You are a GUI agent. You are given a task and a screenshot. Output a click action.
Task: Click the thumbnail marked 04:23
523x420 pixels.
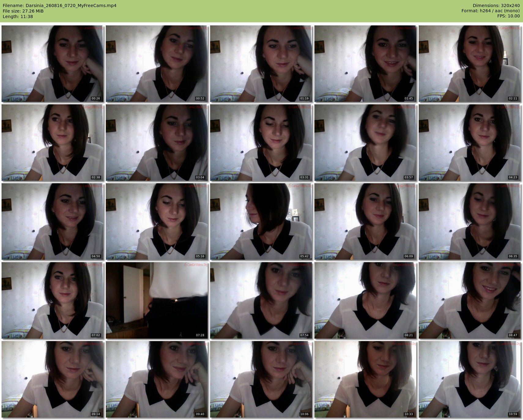click(469, 143)
